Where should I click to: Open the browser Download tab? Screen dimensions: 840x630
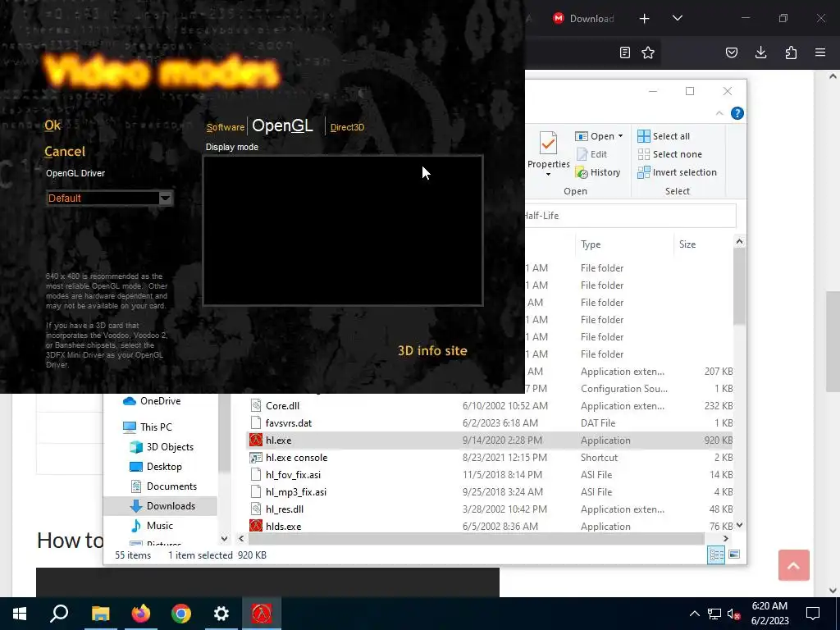[583, 19]
